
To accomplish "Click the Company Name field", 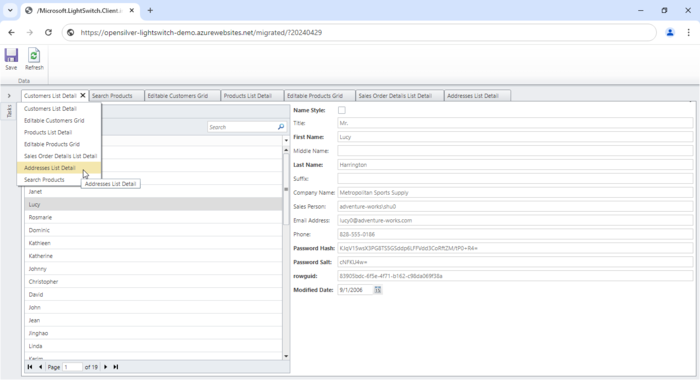I will pos(515,193).
